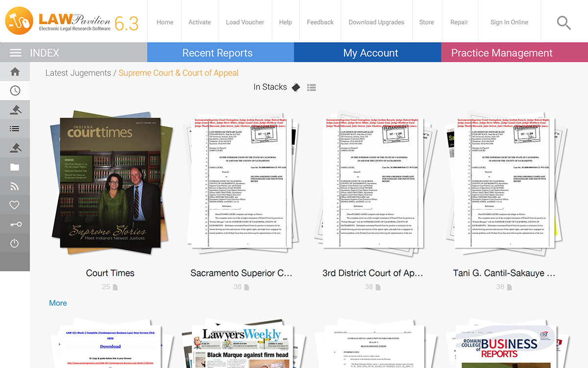Open 3rd District Court of Appeal stack
This screenshot has height=368, width=588.
(x=373, y=184)
